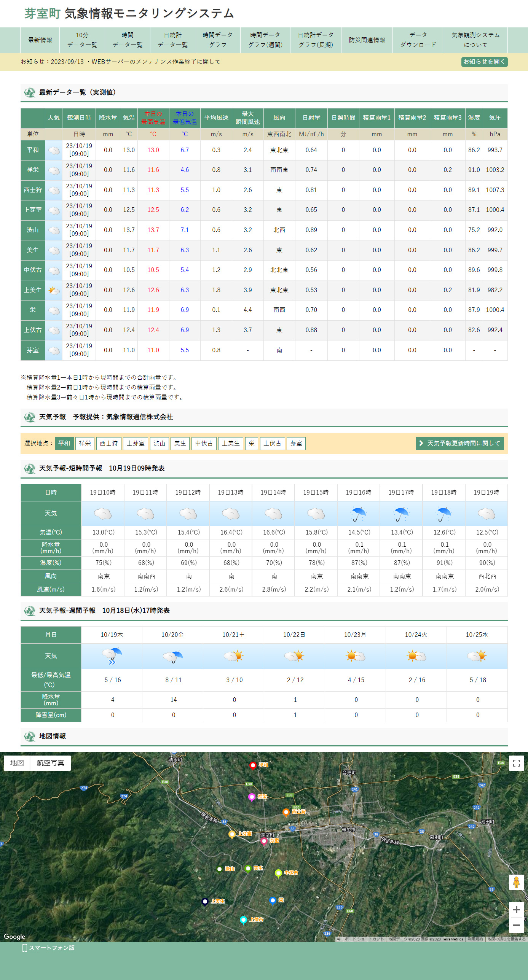Image resolution: width=528 pixels, height=980 pixels.
Task: Click rain icon for 10/19木 weekly forecast
Action: click(112, 656)
